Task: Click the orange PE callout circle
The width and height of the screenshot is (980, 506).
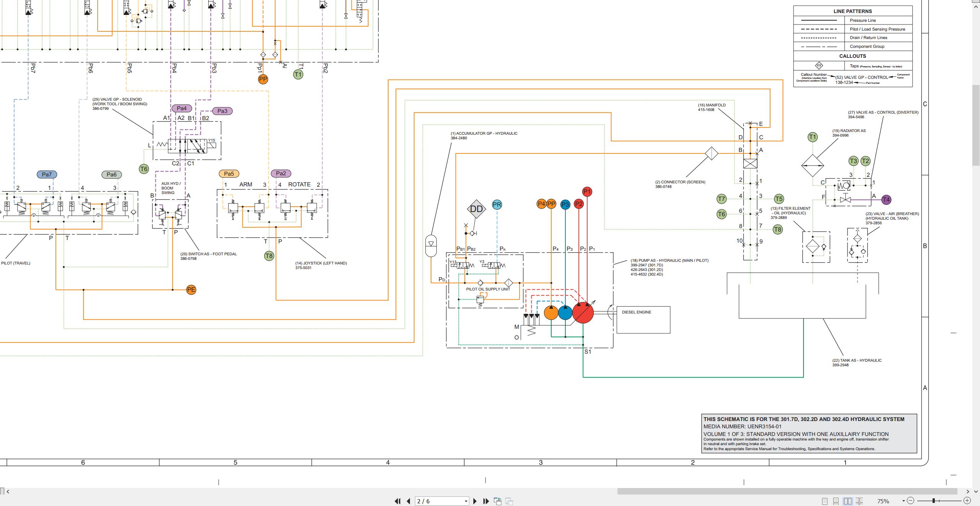Action: pyautogui.click(x=191, y=290)
